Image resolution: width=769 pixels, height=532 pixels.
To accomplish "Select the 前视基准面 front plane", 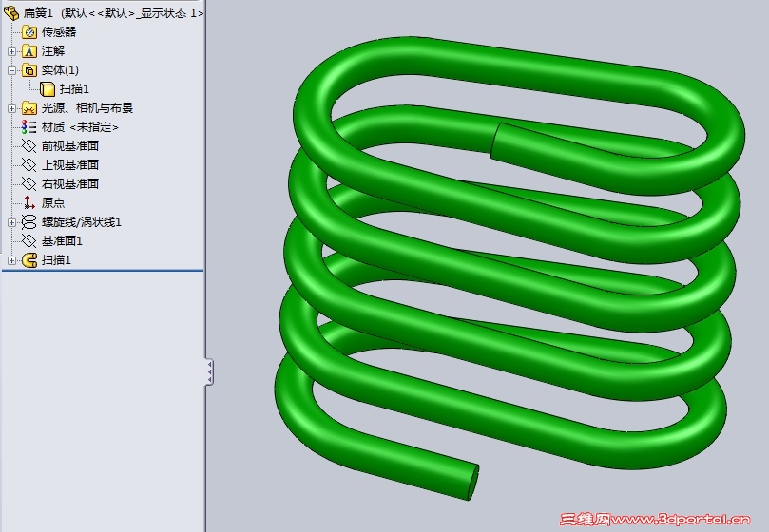I will pos(70,146).
